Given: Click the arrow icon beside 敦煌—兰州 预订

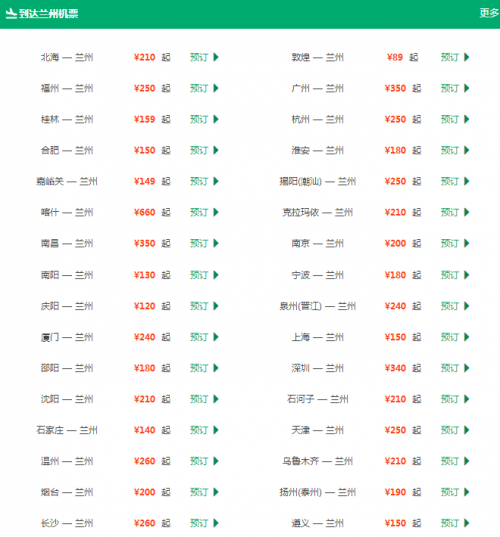Looking at the screenshot, I should click(466, 57).
